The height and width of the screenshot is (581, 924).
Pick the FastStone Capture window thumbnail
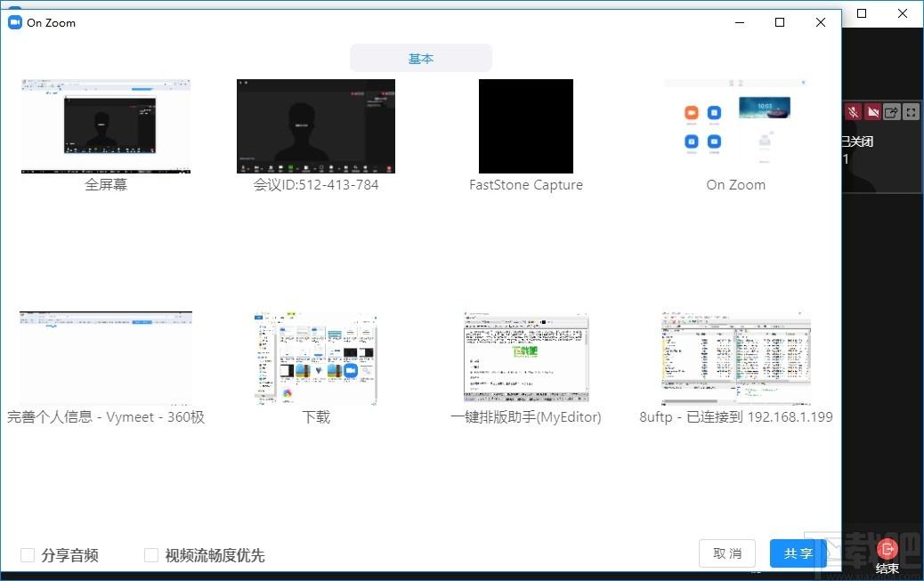click(x=525, y=126)
